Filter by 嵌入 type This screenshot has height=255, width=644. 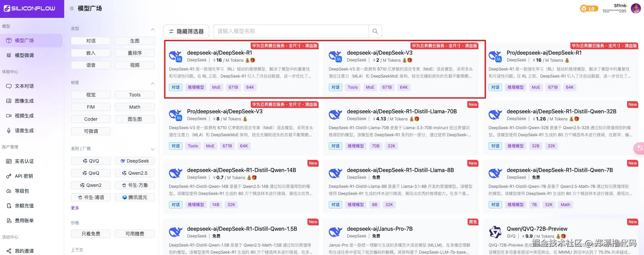pos(91,53)
